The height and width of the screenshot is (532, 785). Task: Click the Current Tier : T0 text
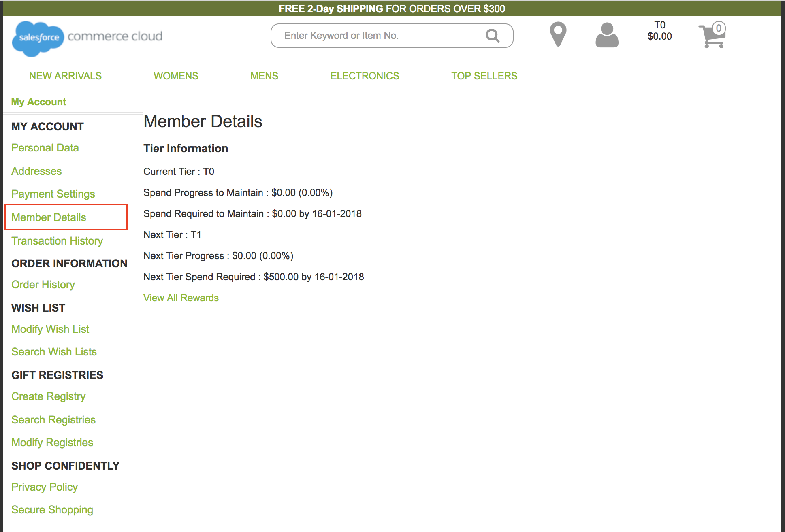click(x=179, y=172)
